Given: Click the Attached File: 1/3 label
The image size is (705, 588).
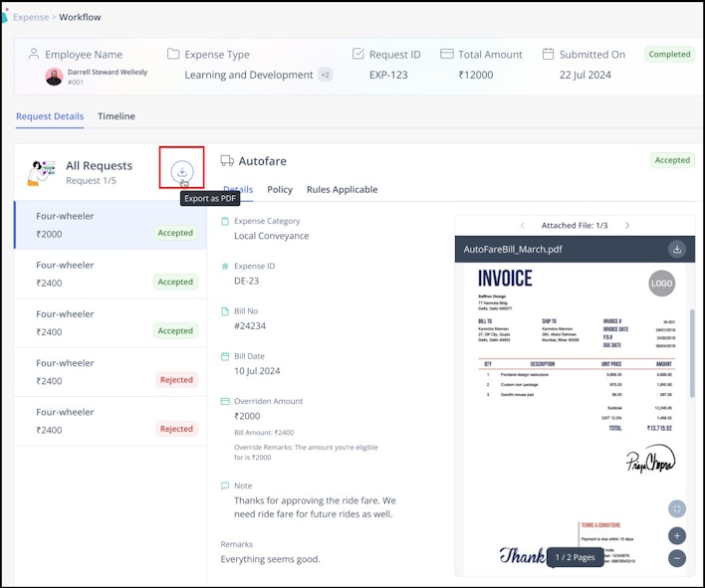Looking at the screenshot, I should click(x=575, y=226).
